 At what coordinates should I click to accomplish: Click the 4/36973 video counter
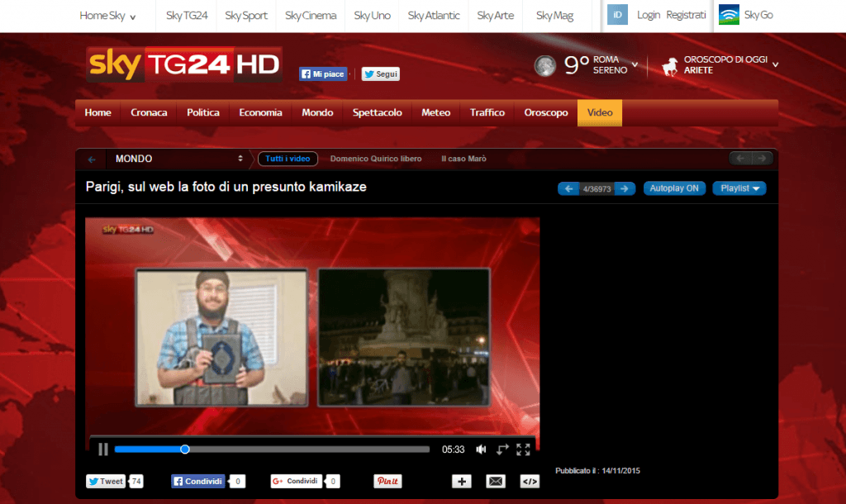pyautogui.click(x=596, y=189)
